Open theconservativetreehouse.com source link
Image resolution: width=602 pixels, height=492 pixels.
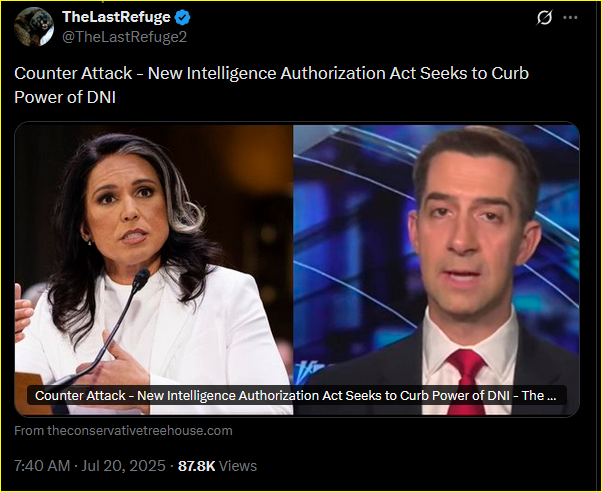tap(140, 431)
